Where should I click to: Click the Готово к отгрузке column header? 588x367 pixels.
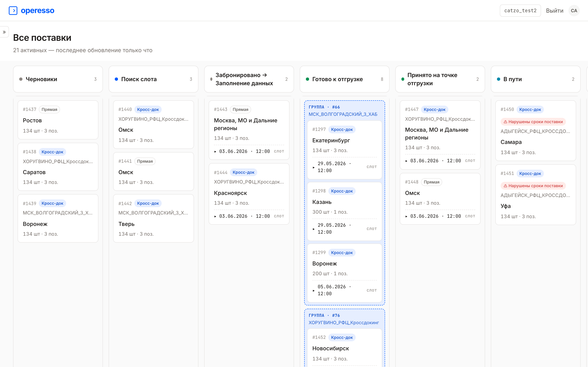(345, 79)
